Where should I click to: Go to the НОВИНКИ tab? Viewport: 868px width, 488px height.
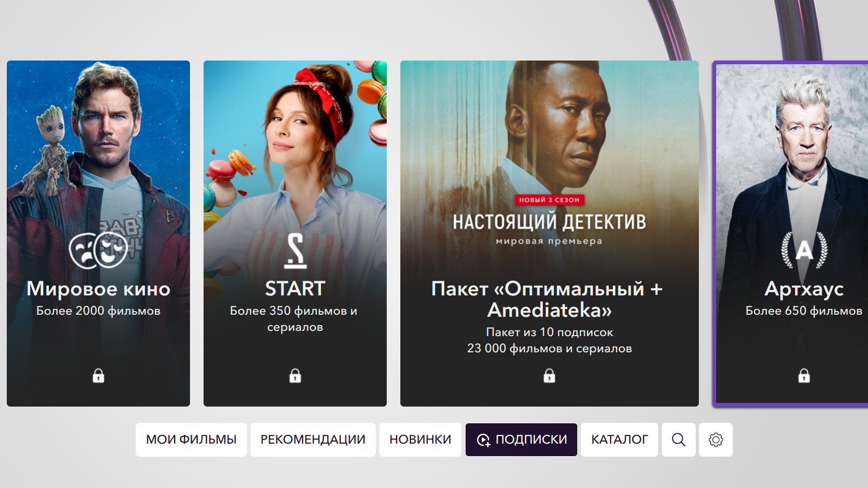420,439
